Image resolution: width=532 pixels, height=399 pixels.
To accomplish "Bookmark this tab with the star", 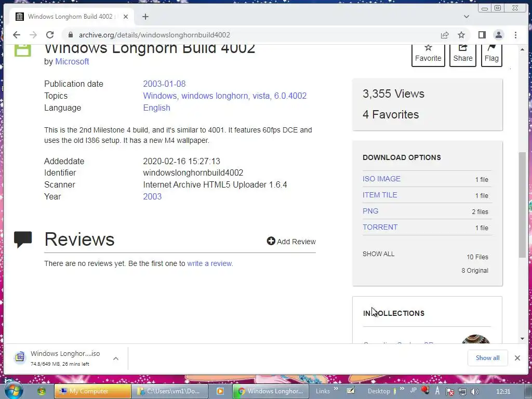I will coord(461,35).
